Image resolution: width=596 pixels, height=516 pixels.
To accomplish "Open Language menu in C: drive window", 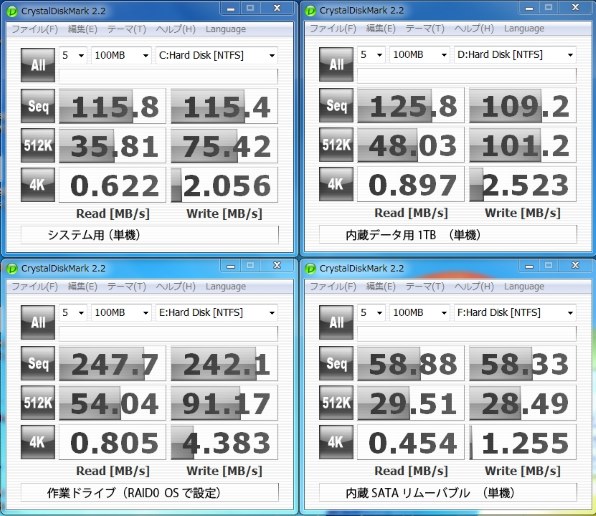I will (226, 29).
